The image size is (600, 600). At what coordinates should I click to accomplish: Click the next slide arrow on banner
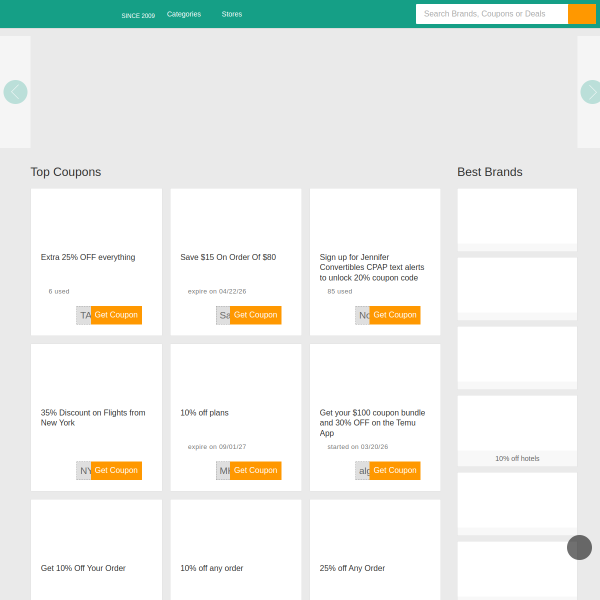pos(590,92)
